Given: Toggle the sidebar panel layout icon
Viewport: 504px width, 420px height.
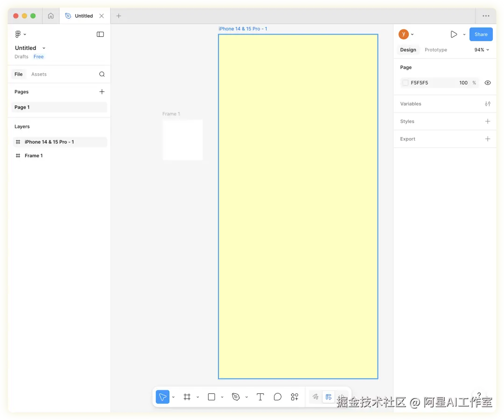Looking at the screenshot, I should point(100,35).
